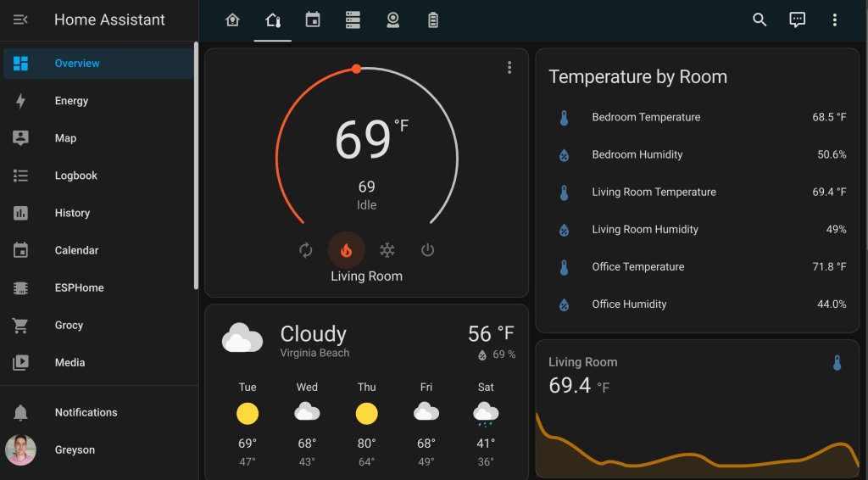The width and height of the screenshot is (868, 480).
Task: Open Greyson user profile
Action: point(75,450)
